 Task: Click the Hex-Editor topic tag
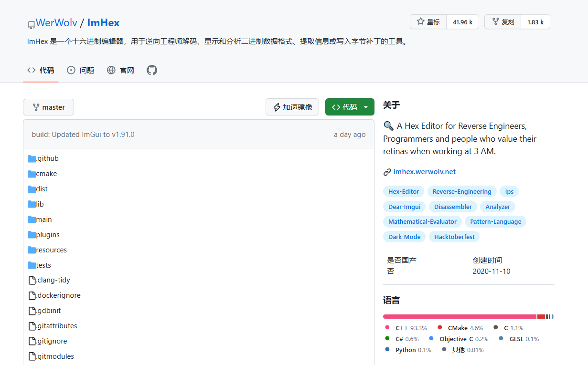coord(404,192)
